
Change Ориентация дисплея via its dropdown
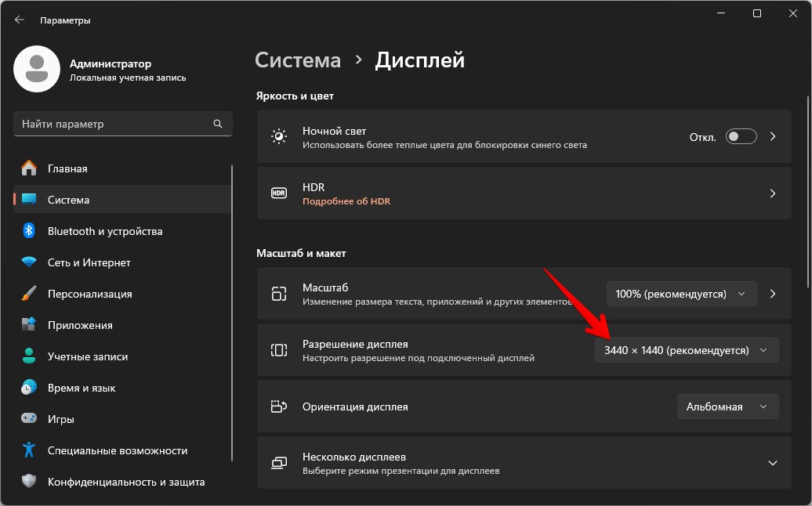coord(727,406)
